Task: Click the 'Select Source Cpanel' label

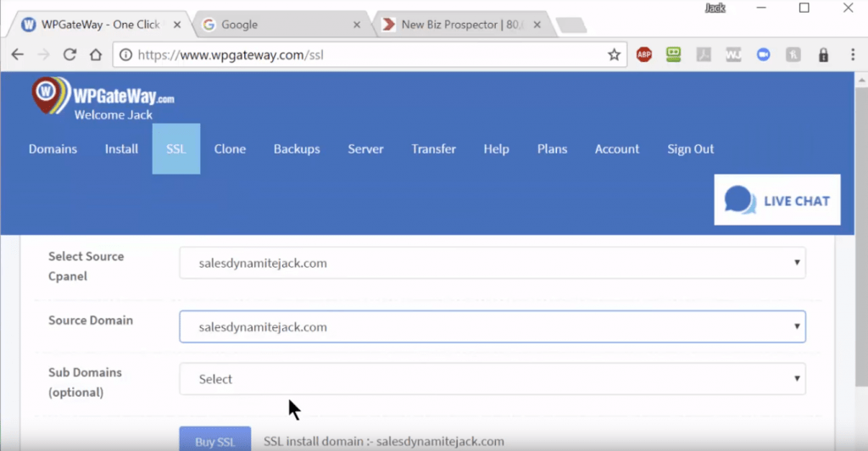Action: (x=86, y=266)
